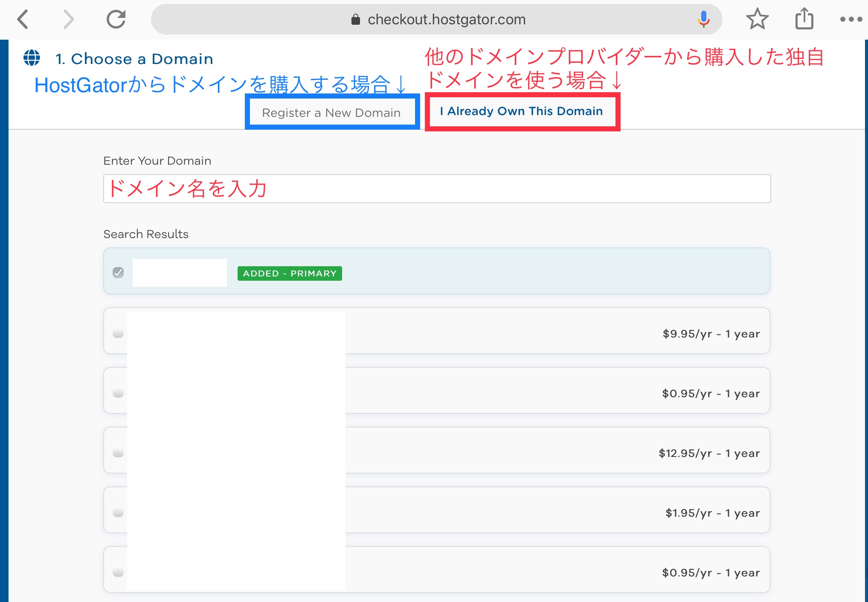Go forward with the browser forward arrow
This screenshot has width=868, height=602.
point(68,19)
